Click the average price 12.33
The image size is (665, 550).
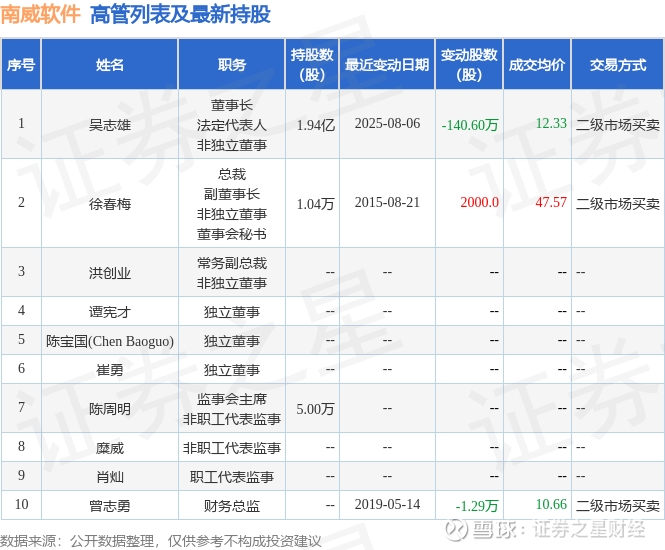coord(551,123)
